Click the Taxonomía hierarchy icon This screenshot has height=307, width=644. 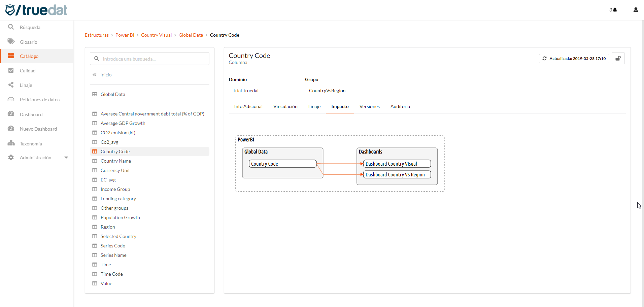click(11, 143)
